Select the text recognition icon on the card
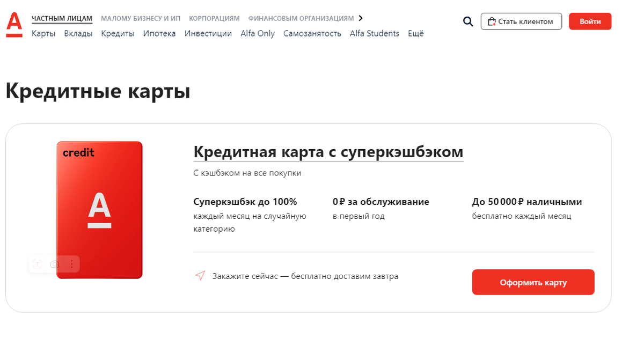The height and width of the screenshot is (346, 644). click(36, 263)
